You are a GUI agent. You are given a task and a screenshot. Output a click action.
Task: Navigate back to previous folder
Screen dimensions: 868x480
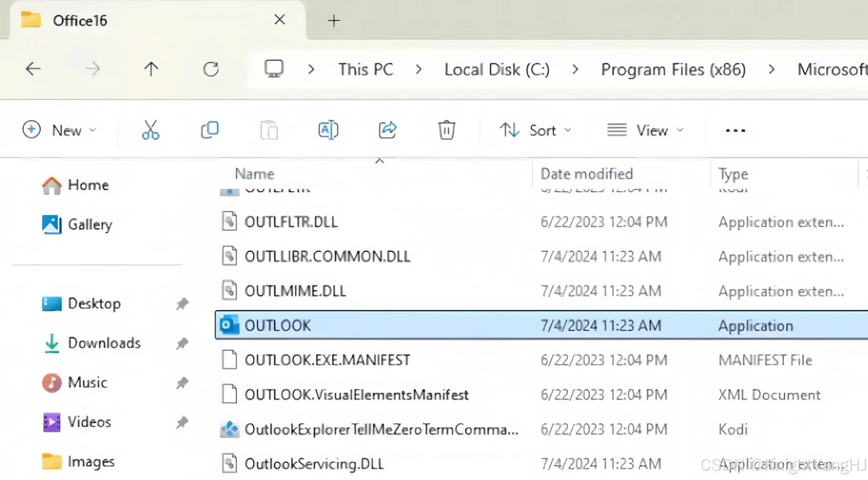pyautogui.click(x=33, y=69)
